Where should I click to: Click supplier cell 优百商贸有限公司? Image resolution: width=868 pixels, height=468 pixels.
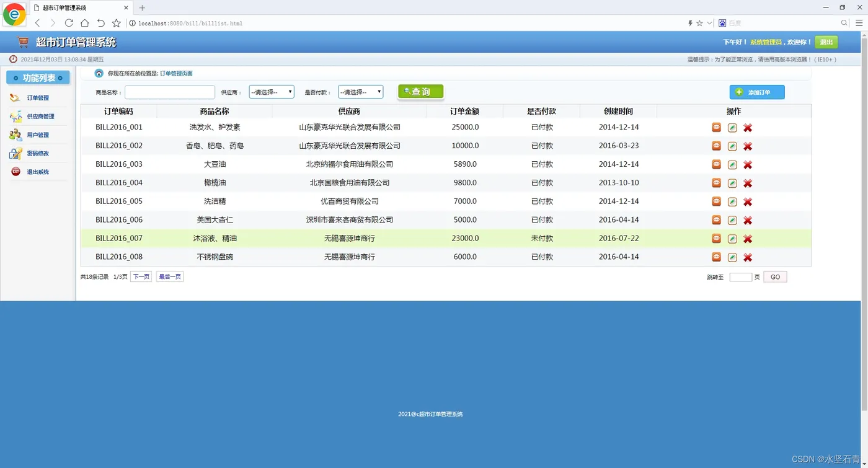[350, 201]
